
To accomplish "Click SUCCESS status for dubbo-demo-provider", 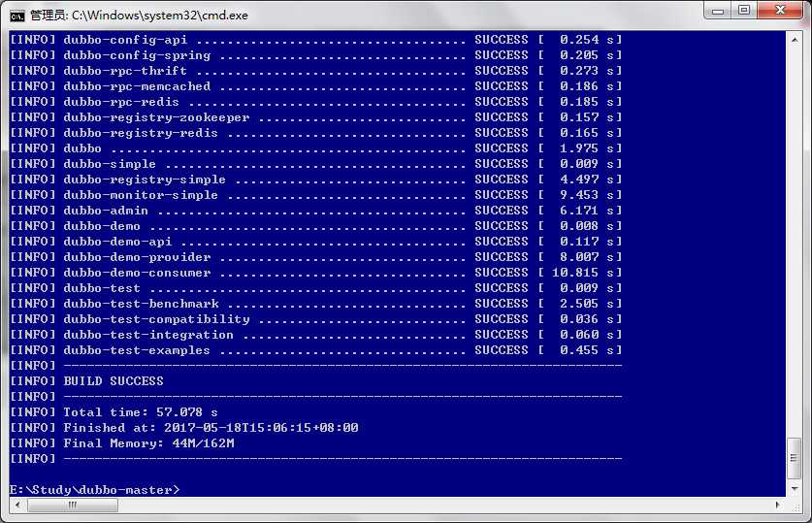I will point(502,257).
